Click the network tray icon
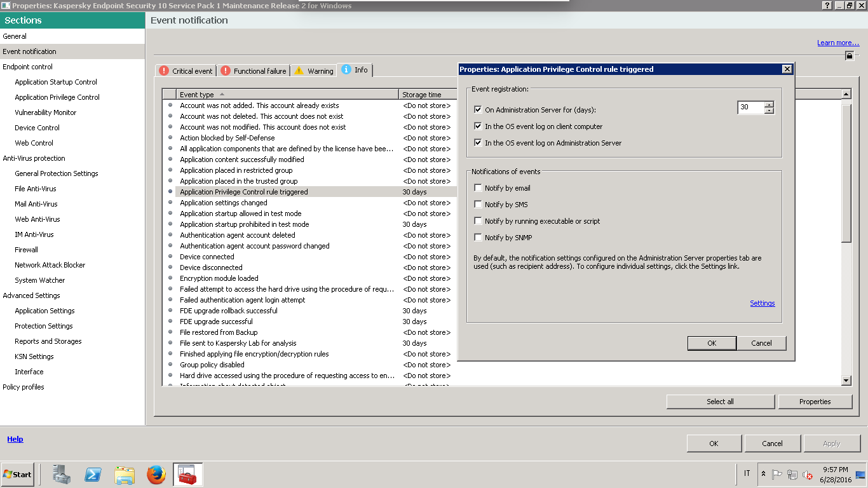 792,474
